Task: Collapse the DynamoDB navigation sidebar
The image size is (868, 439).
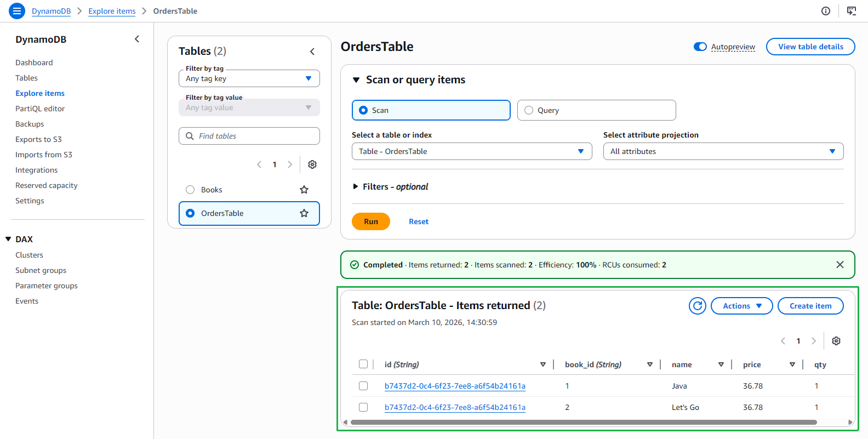Action: pos(137,39)
